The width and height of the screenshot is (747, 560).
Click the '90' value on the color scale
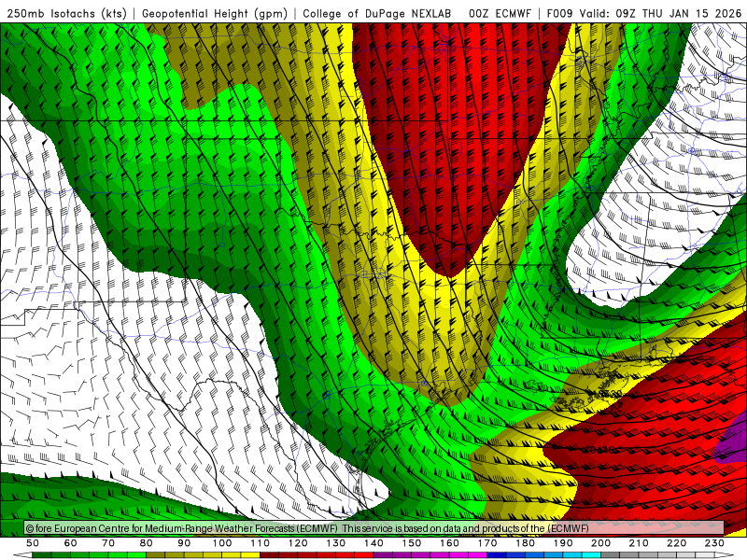click(x=184, y=543)
